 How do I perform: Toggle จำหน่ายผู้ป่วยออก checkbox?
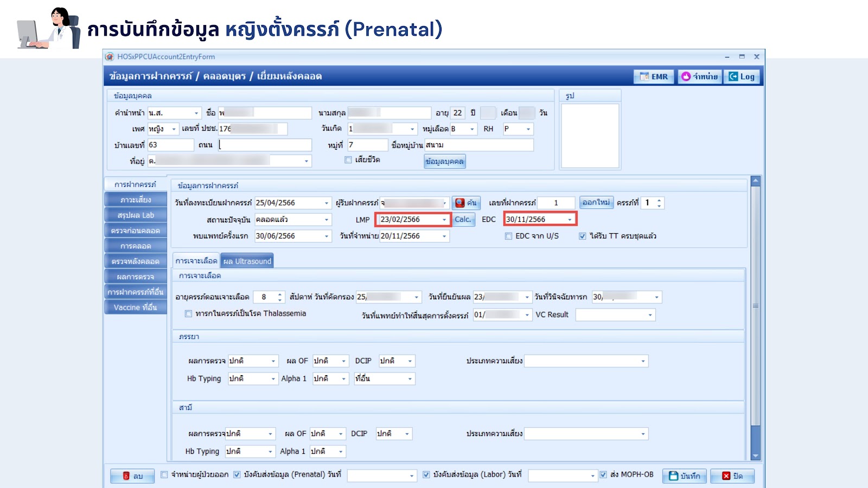tap(164, 475)
